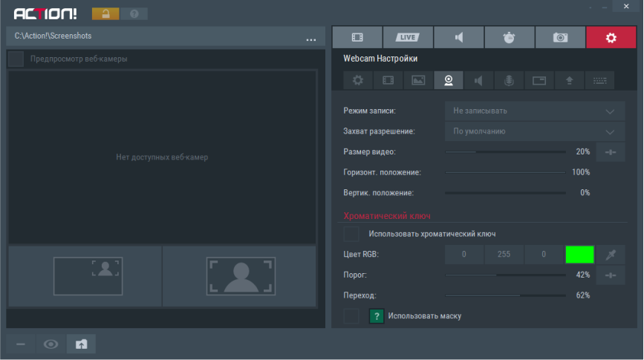This screenshot has width=644, height=360.
Task: Click the three dots next to the Screenshots path
Action: (x=311, y=38)
